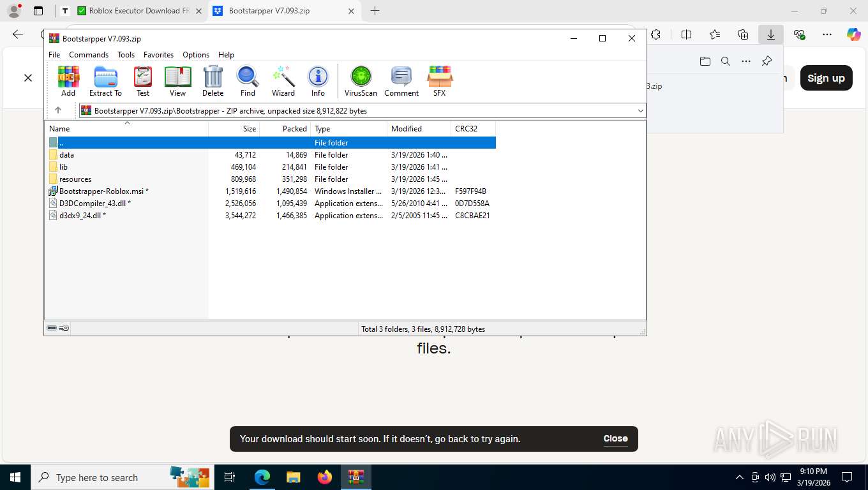The image size is (868, 490).
Task: Sort files by Packed column
Action: pos(285,128)
